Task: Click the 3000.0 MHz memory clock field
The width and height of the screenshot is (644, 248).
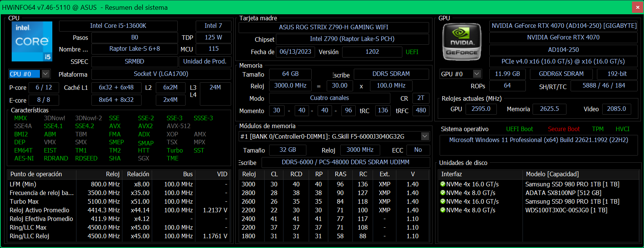Action: pos(290,86)
